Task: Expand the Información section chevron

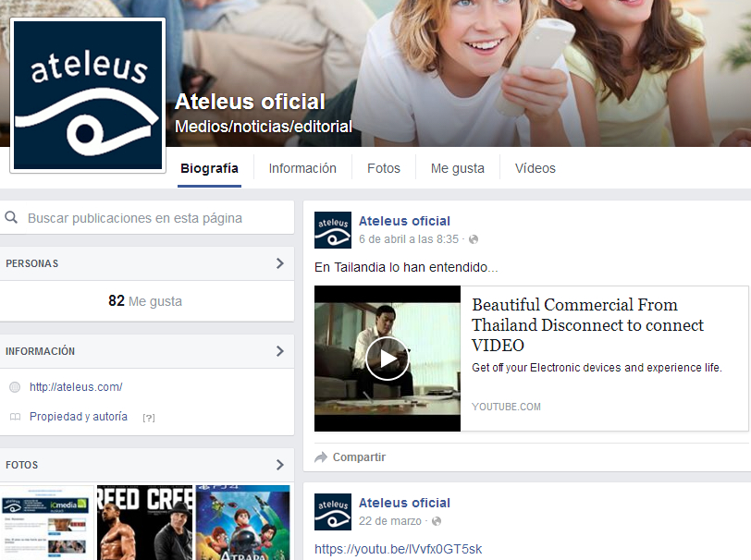Action: [279, 351]
